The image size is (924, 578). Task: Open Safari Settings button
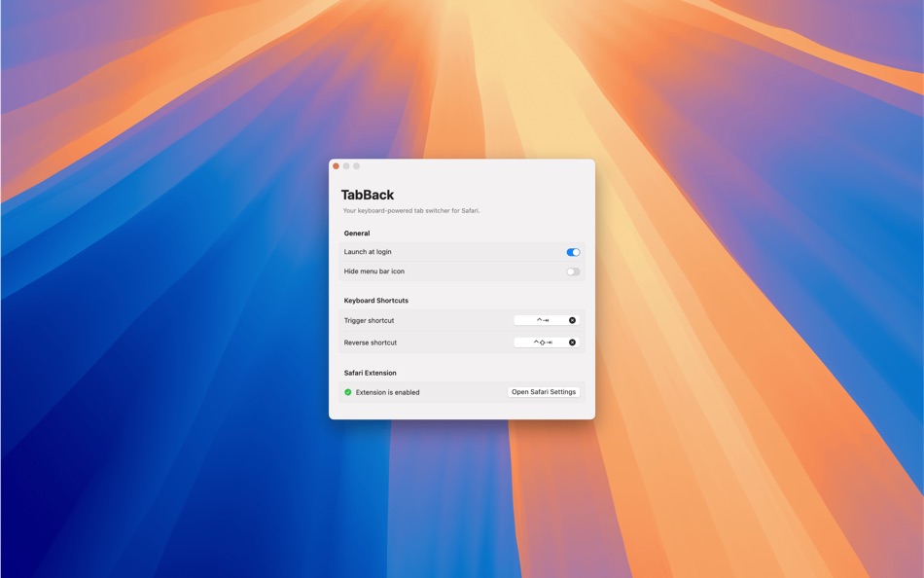pyautogui.click(x=544, y=392)
